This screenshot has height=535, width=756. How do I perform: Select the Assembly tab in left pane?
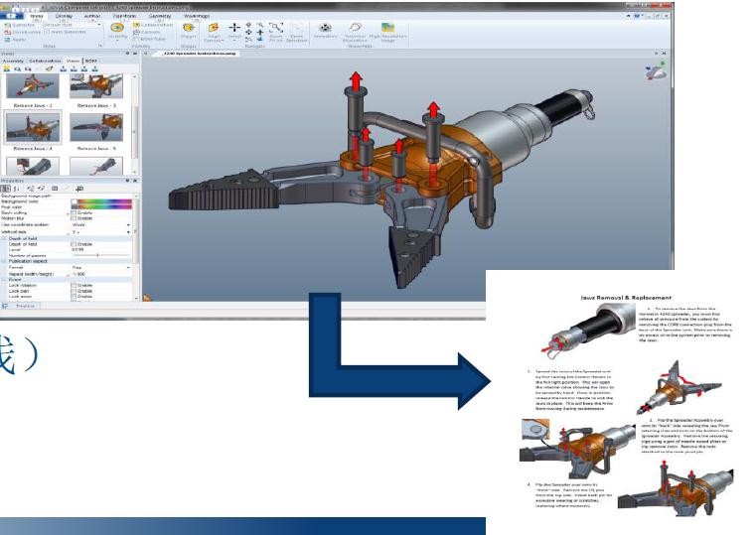(13, 61)
